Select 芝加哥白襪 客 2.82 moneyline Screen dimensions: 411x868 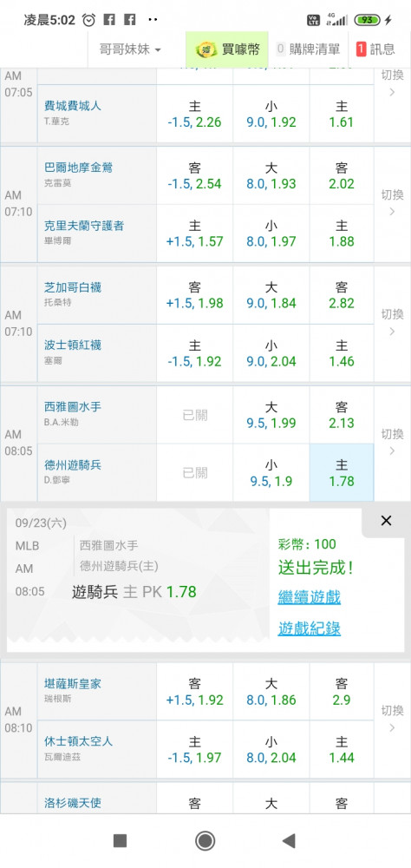(x=342, y=295)
